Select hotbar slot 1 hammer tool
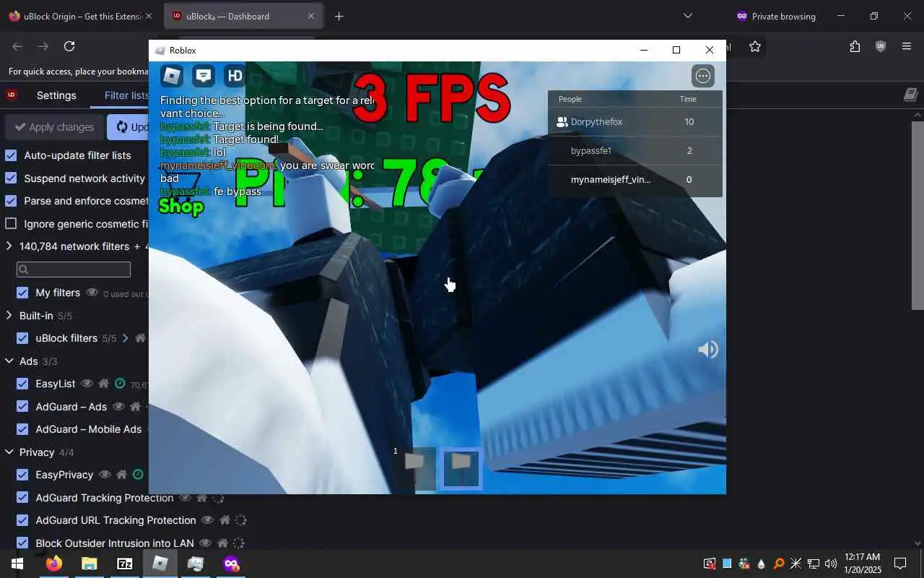The width and height of the screenshot is (924, 578). pos(414,468)
